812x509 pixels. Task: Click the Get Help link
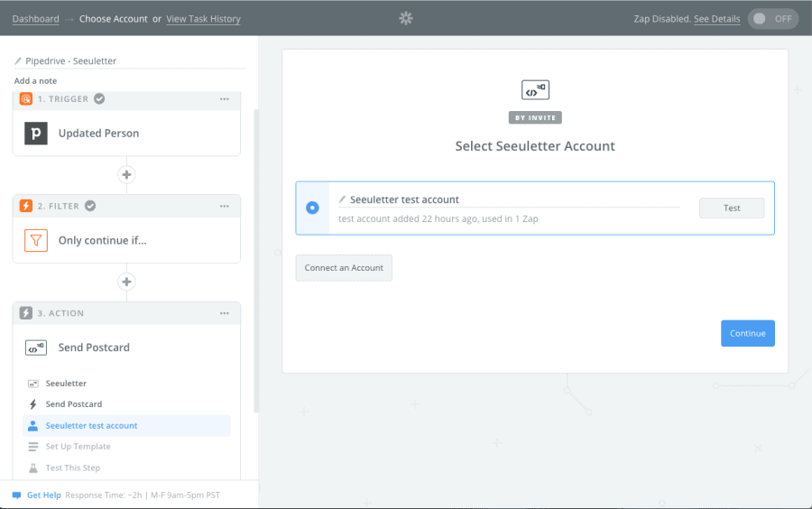tap(44, 495)
